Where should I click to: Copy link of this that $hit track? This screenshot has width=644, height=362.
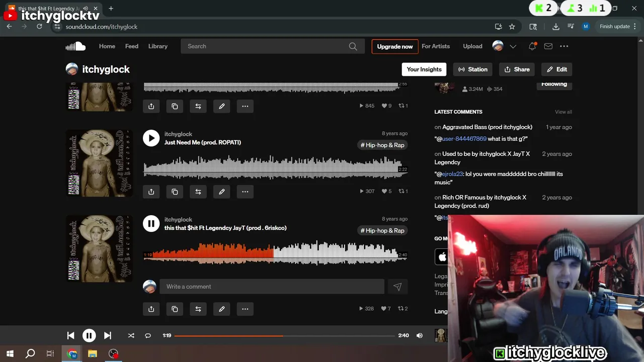175,309
